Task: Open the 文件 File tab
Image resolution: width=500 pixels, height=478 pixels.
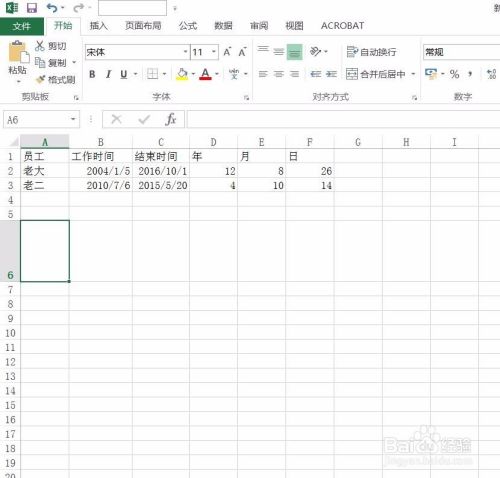Action: (x=22, y=26)
